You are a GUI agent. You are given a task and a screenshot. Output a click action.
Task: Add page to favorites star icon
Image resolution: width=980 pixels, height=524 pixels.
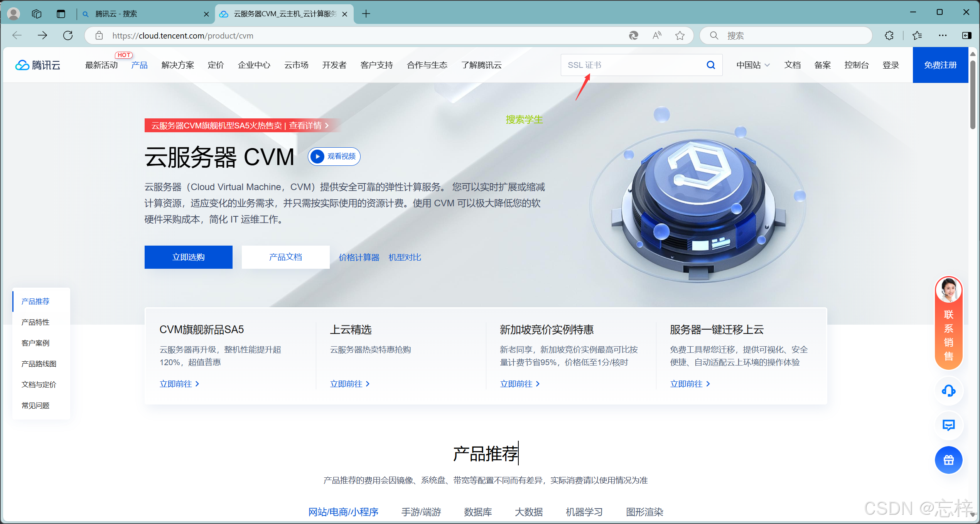[x=680, y=35]
